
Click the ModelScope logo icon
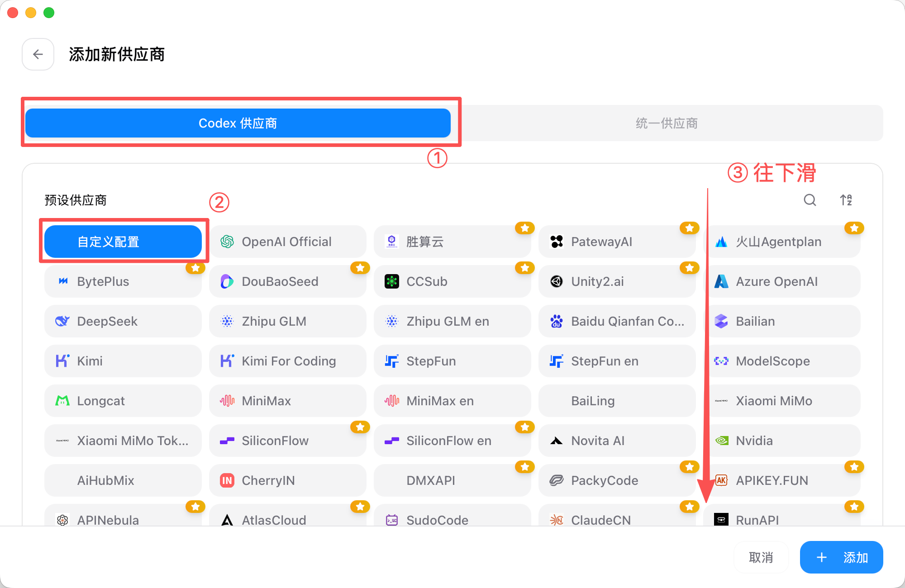[x=721, y=361]
